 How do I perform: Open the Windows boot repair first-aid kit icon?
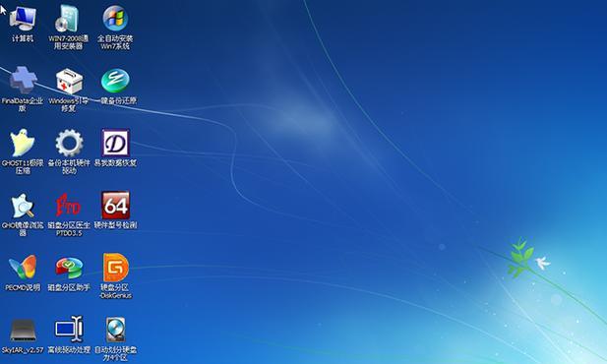pyautogui.click(x=69, y=81)
